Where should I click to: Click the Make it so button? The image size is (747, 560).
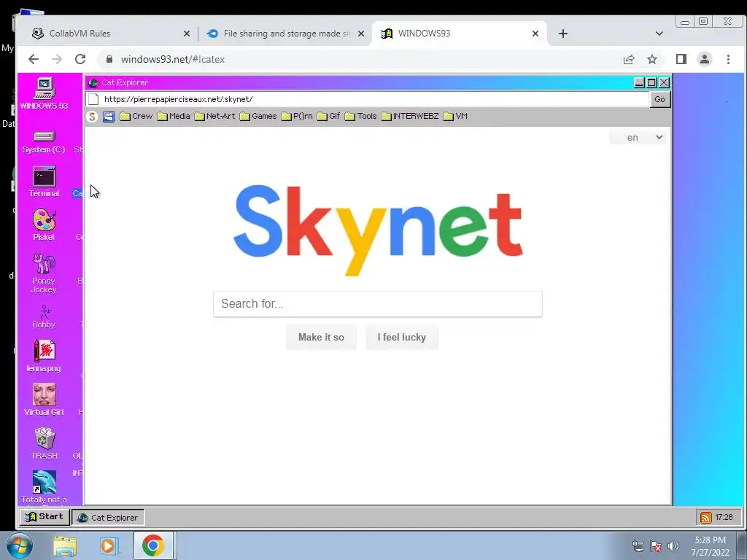click(x=321, y=337)
